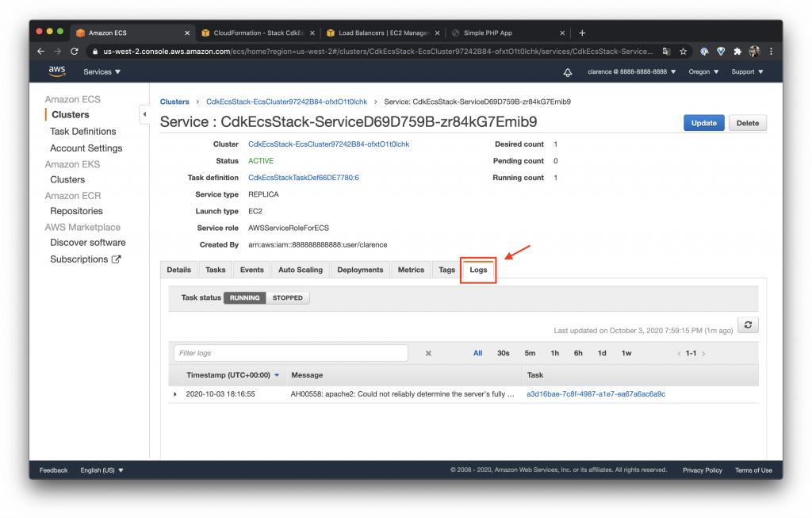This screenshot has width=812, height=518.
Task: Switch to the Events tab
Action: [x=251, y=270]
